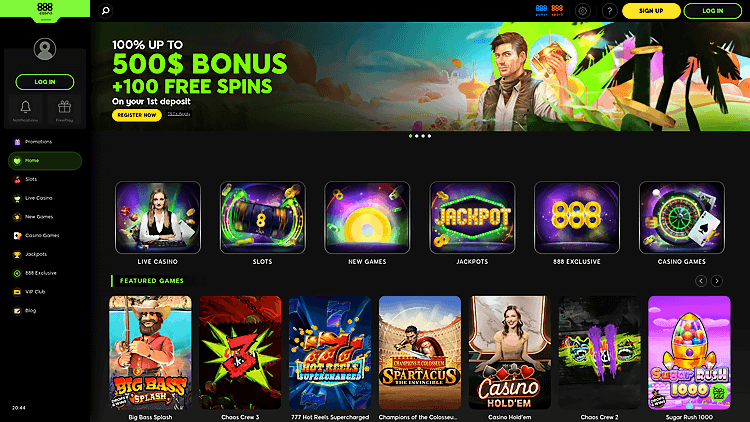The height and width of the screenshot is (422, 750).
Task: Open the settings gear icon
Action: pyautogui.click(x=582, y=11)
